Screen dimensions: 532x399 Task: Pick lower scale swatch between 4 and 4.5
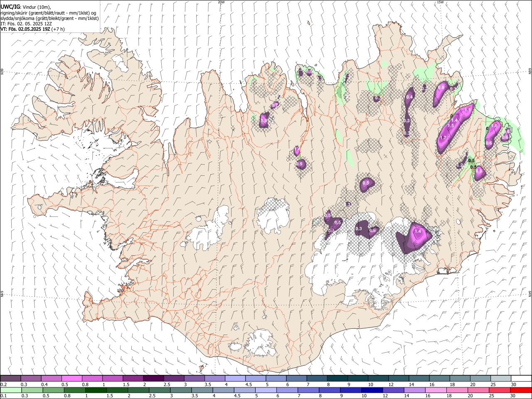point(223,390)
